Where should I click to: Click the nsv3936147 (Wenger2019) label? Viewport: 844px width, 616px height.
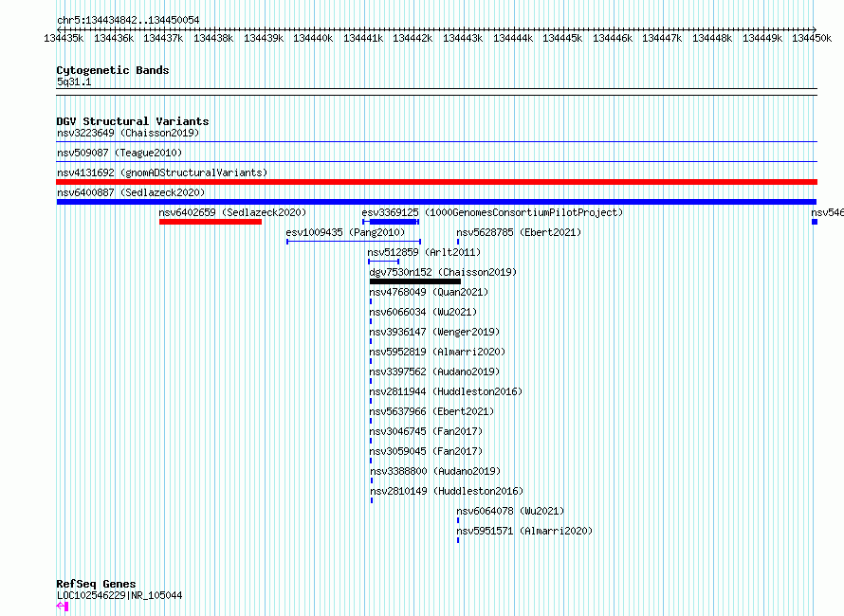coord(434,332)
